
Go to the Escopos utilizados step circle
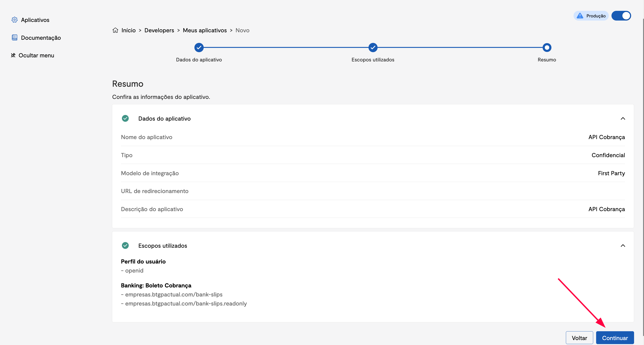[x=373, y=47]
